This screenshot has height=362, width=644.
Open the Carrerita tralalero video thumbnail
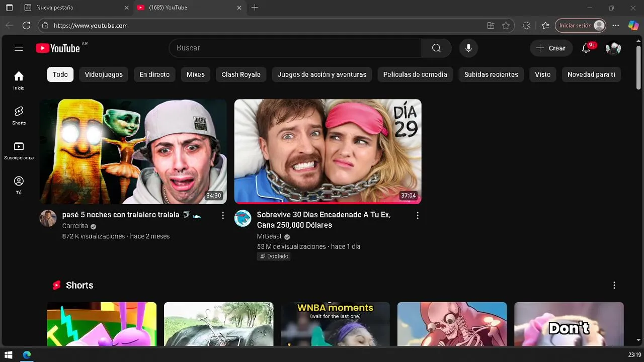[133, 151]
